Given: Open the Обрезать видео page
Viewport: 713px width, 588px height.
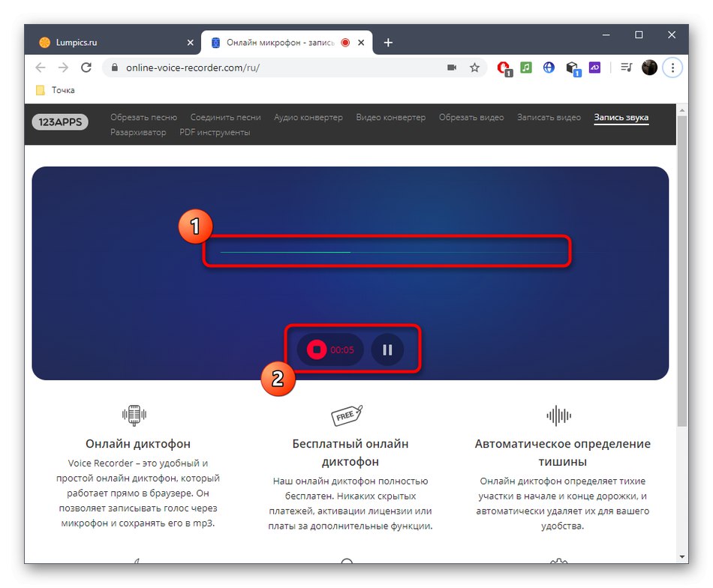Looking at the screenshot, I should tap(471, 117).
